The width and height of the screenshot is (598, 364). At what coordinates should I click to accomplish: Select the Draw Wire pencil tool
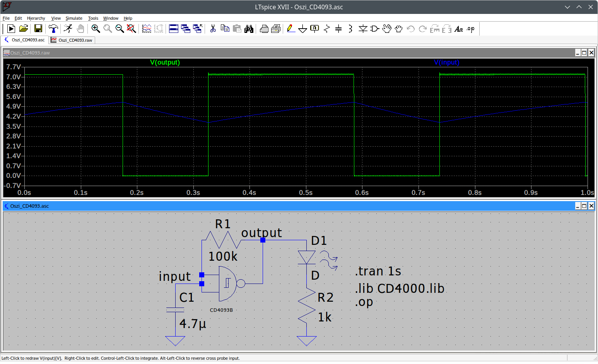[291, 29]
